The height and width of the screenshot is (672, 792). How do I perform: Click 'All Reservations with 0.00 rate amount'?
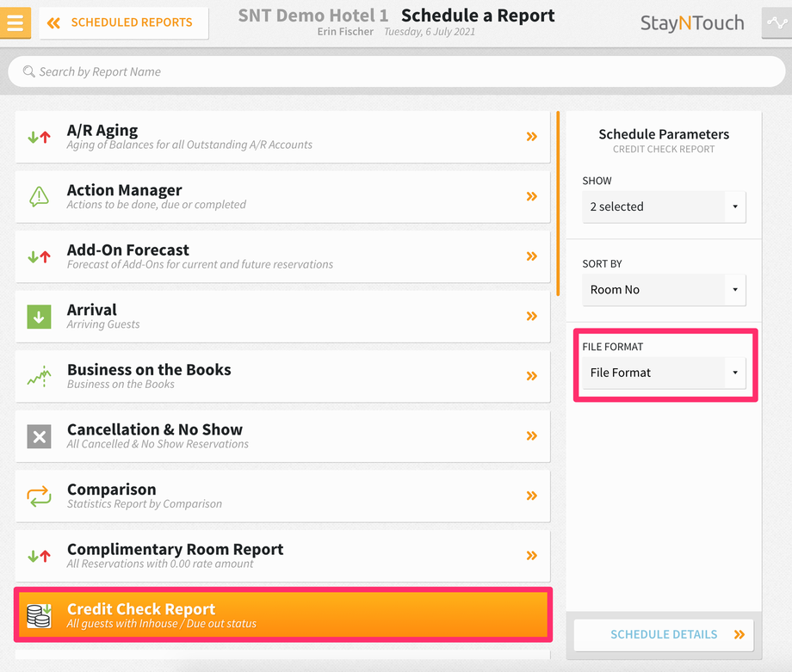[159, 564]
